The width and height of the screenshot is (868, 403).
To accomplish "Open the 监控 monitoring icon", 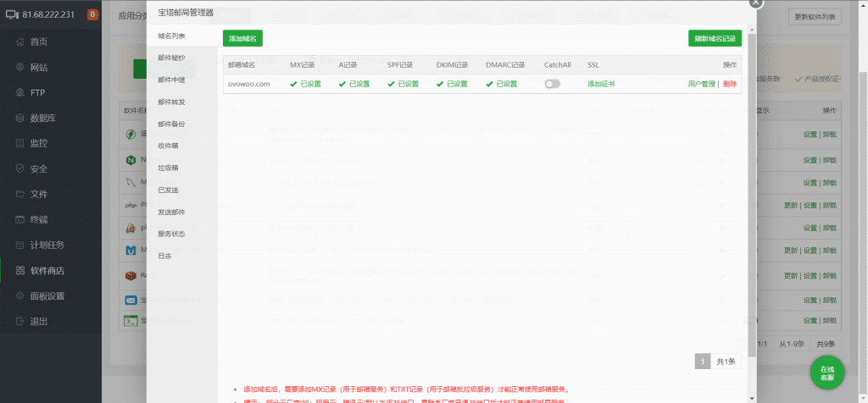I will (19, 143).
